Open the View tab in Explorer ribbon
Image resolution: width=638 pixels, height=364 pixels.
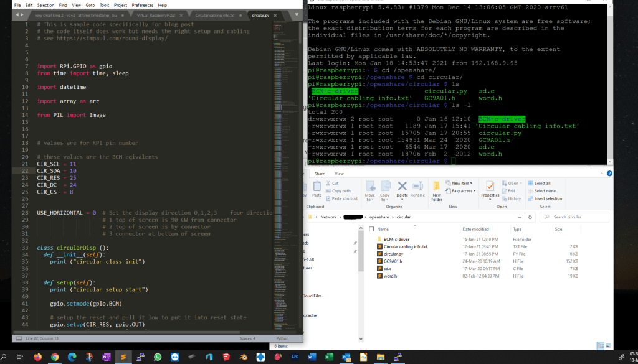(339, 174)
